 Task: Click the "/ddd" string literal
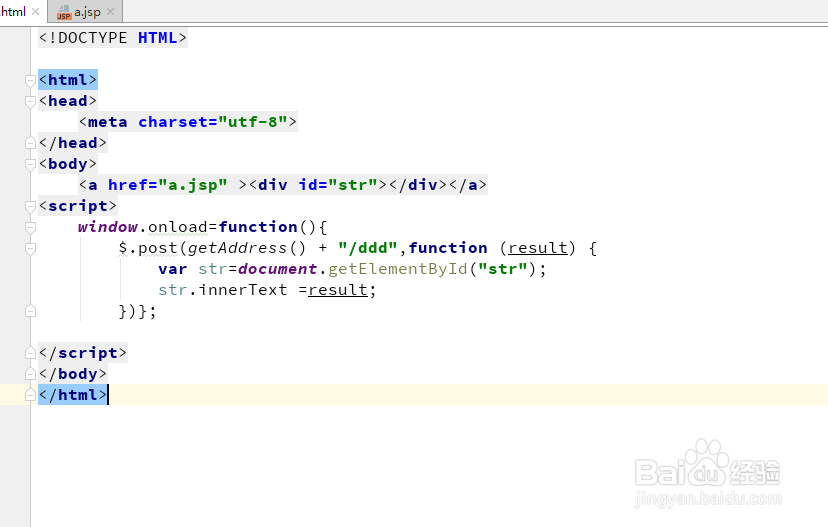tap(368, 248)
